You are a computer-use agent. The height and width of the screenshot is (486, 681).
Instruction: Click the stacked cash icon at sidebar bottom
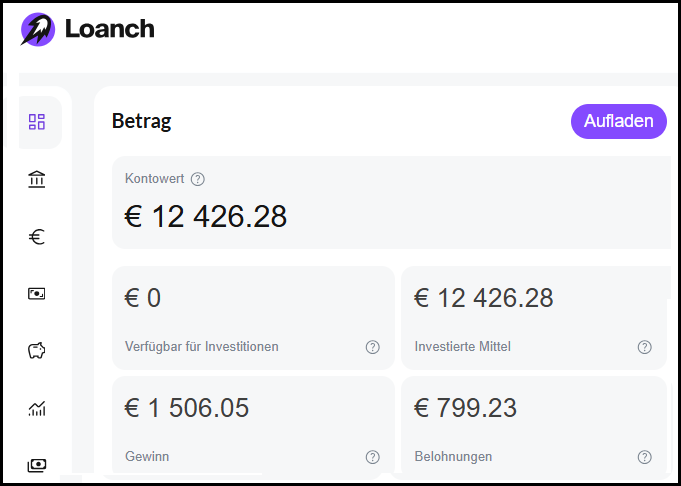(x=37, y=465)
